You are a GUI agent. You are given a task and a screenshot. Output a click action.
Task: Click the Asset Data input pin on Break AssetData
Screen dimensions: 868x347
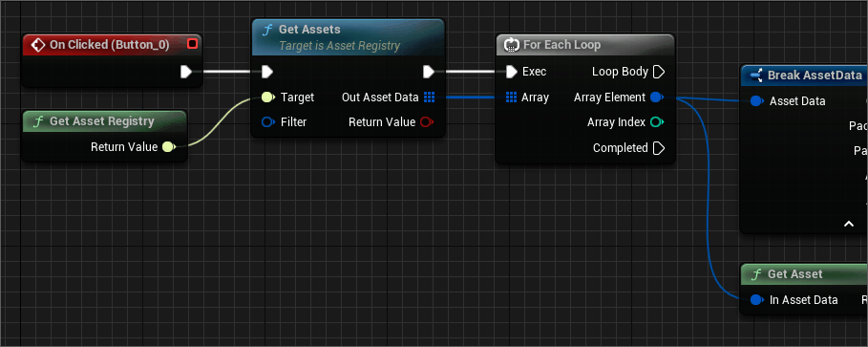(x=757, y=101)
